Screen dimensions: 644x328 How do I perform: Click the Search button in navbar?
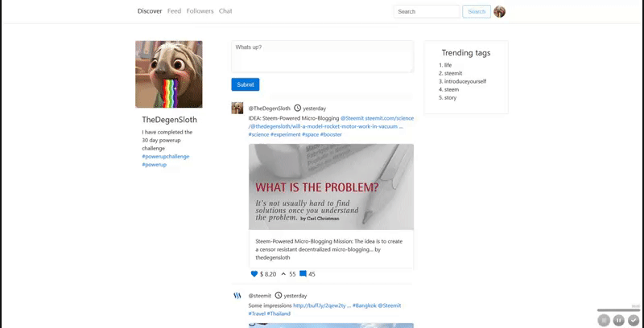tap(477, 11)
